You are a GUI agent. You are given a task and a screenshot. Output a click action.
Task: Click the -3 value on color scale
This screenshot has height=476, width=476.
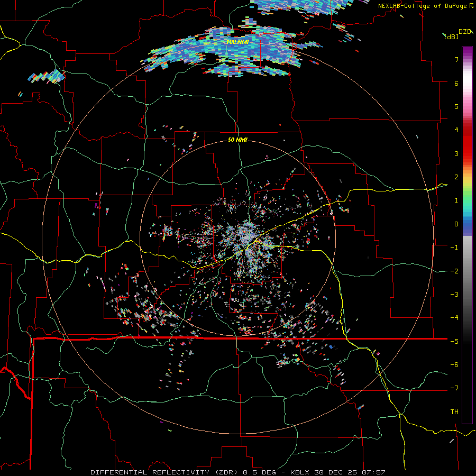coord(454,295)
